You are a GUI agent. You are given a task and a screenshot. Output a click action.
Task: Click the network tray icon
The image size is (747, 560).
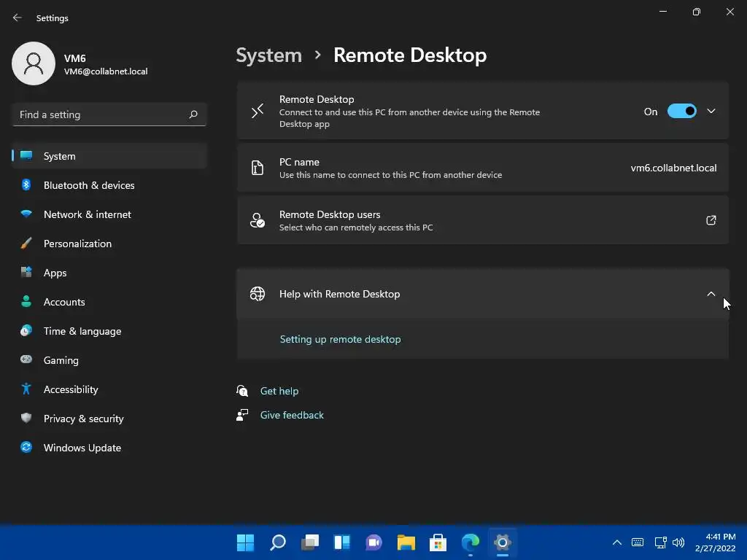coord(660,542)
